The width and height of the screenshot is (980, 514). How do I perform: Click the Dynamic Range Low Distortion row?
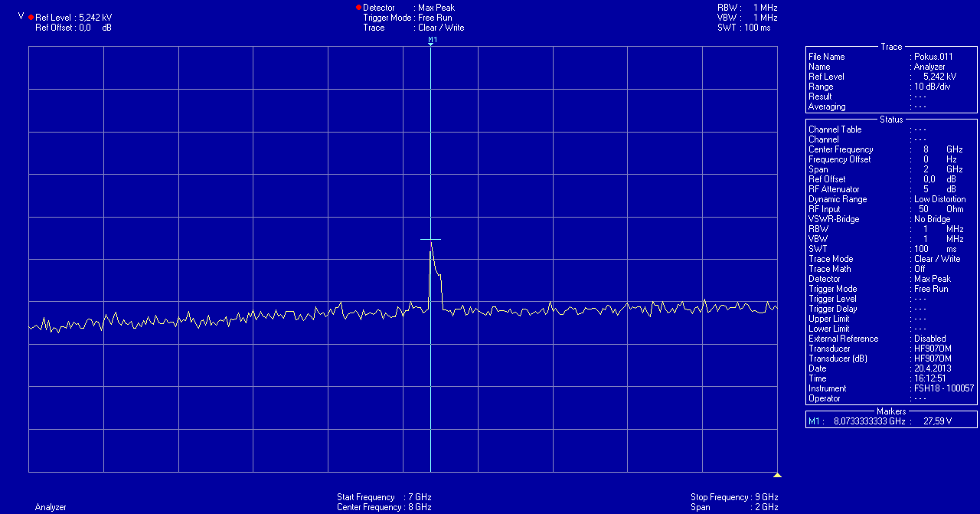[x=887, y=199]
